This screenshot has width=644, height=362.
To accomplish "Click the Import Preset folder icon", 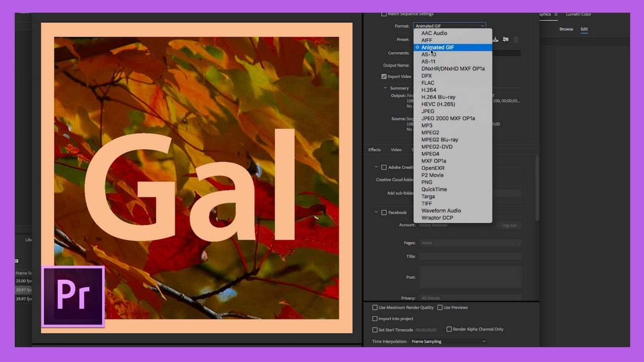I will (x=505, y=39).
